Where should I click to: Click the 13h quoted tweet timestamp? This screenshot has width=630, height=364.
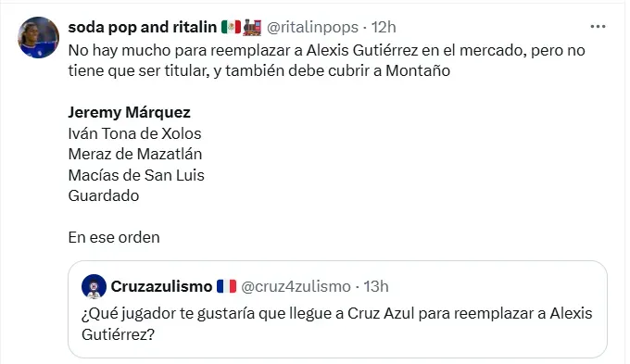pyautogui.click(x=376, y=286)
